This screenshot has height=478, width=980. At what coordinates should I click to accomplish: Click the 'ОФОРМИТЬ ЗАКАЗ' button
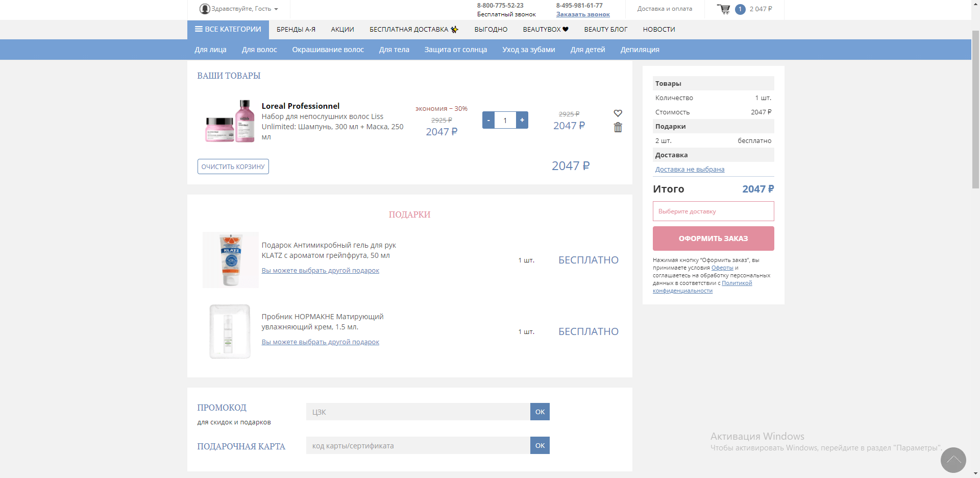(714, 238)
